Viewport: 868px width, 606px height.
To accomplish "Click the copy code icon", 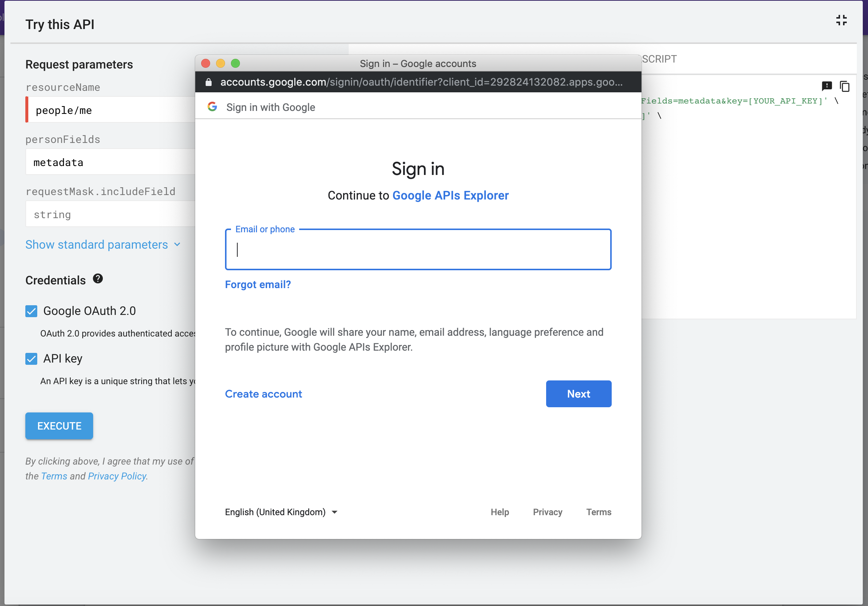I will point(845,86).
